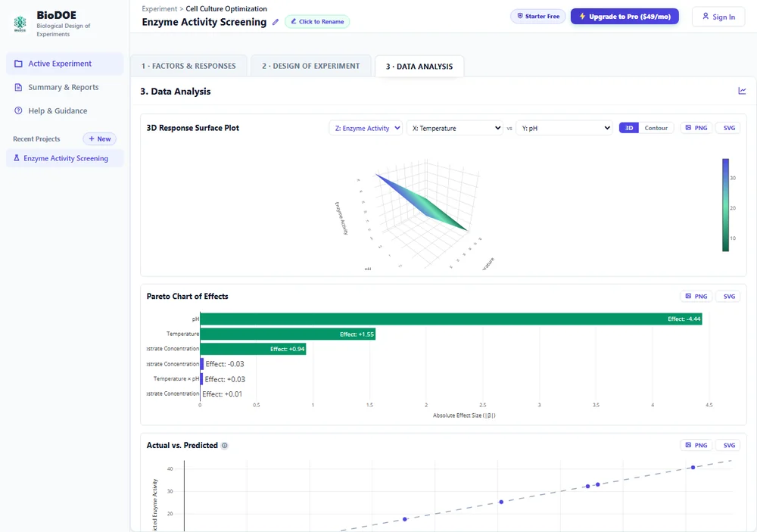Click the Starter Free plan badge
Screen dimensions: 757x532
(x=537, y=17)
